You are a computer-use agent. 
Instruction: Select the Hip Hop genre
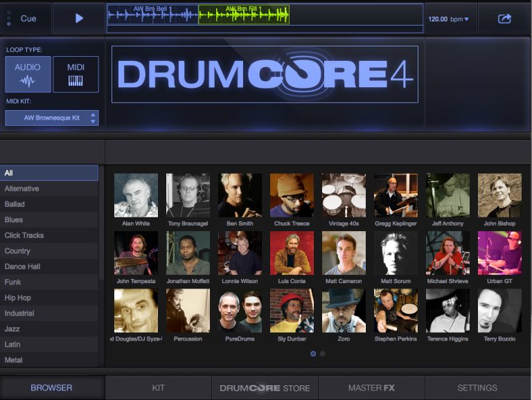49,298
